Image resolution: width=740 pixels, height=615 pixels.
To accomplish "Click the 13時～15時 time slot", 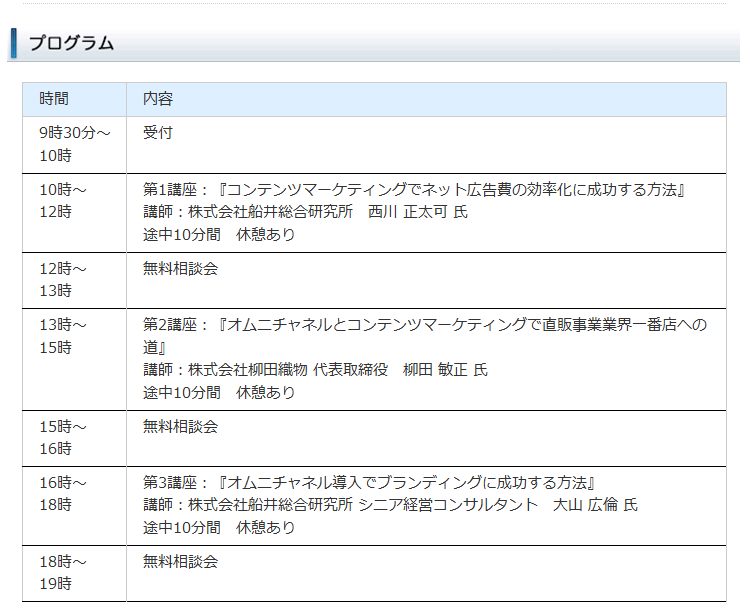I will (64, 336).
